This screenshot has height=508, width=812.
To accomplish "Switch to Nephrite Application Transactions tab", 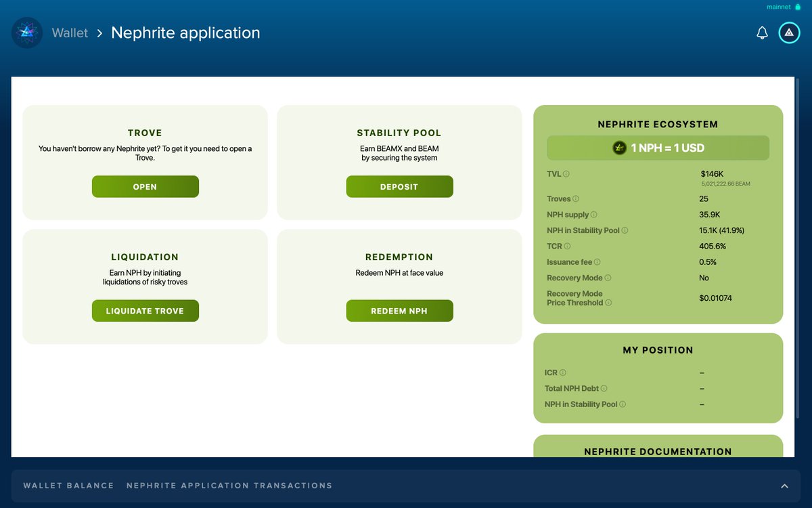I will click(229, 486).
